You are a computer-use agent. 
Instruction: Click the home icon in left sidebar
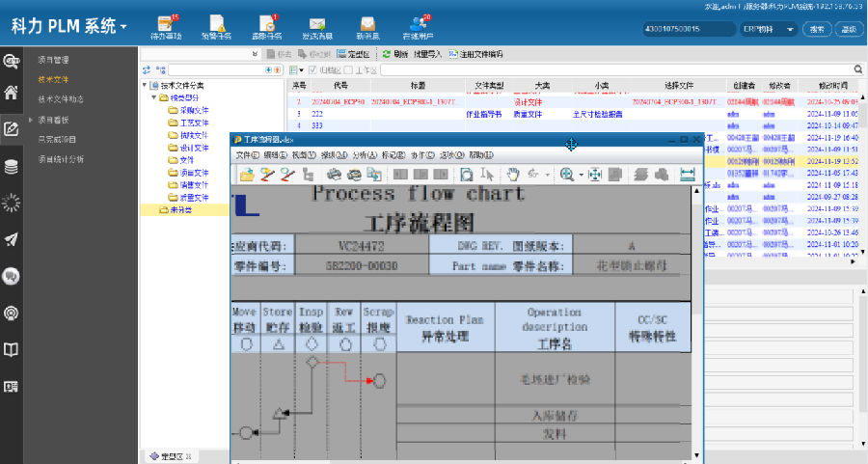coord(12,94)
